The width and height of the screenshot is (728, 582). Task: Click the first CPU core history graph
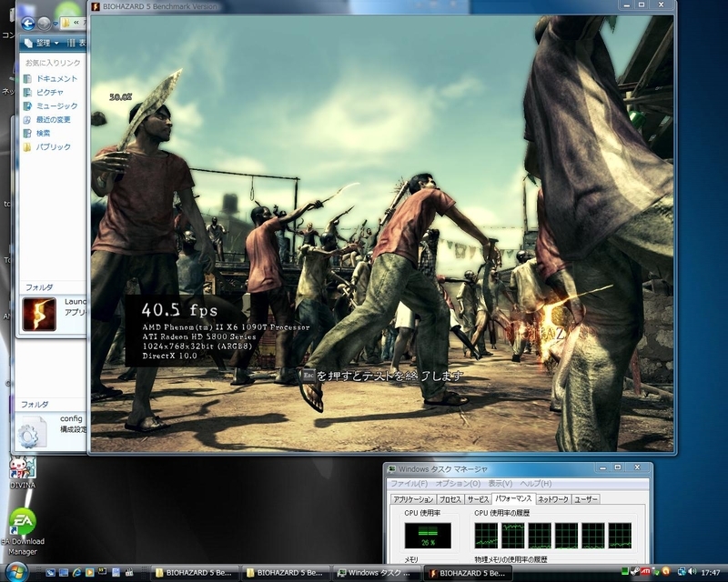(x=486, y=536)
